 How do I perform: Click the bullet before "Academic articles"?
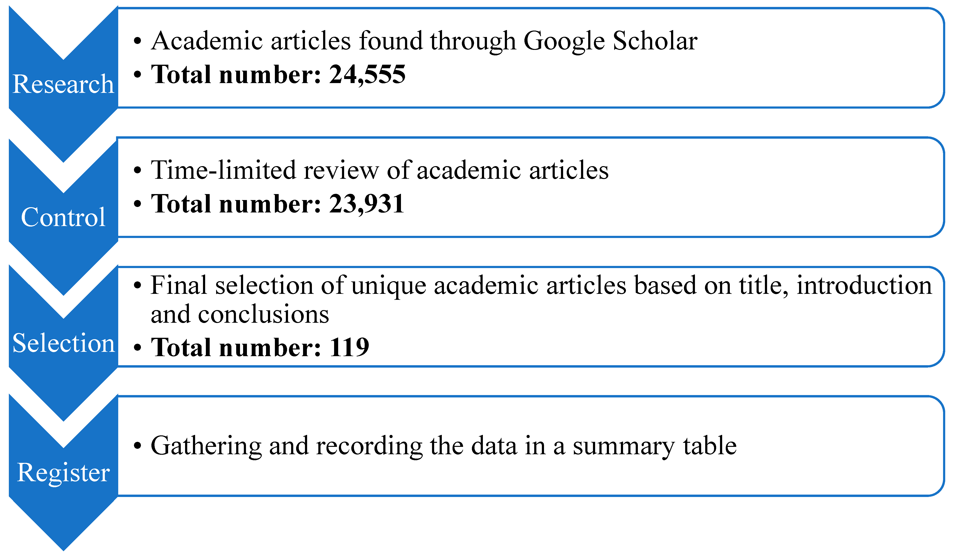[138, 41]
